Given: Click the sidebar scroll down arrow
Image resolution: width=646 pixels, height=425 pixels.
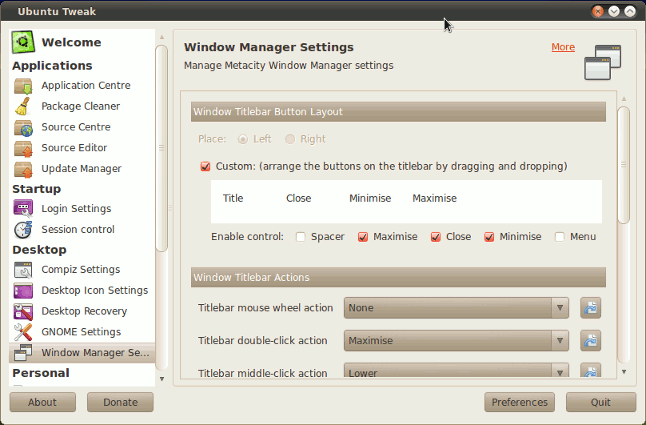Looking at the screenshot, I should pos(162,379).
